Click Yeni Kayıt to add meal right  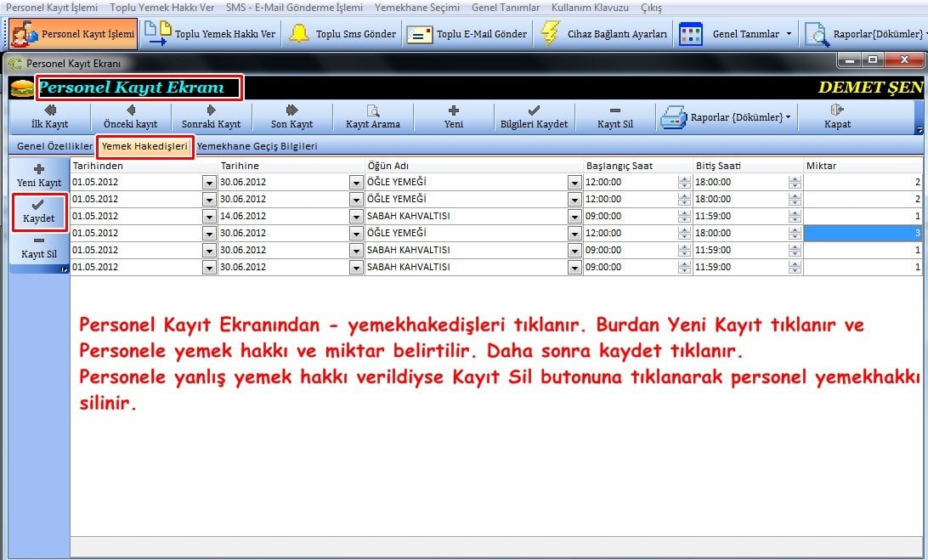[x=37, y=176]
